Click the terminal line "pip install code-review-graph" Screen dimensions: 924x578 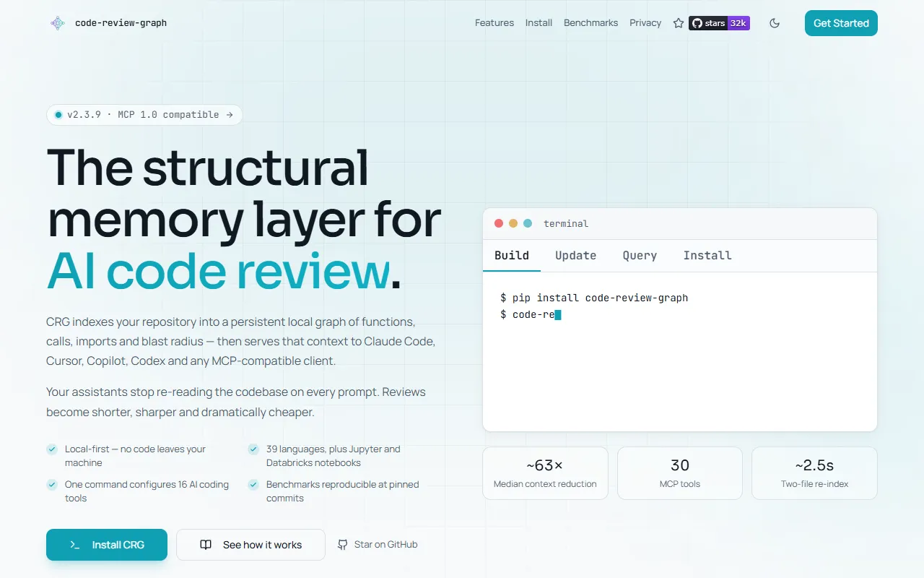click(594, 298)
